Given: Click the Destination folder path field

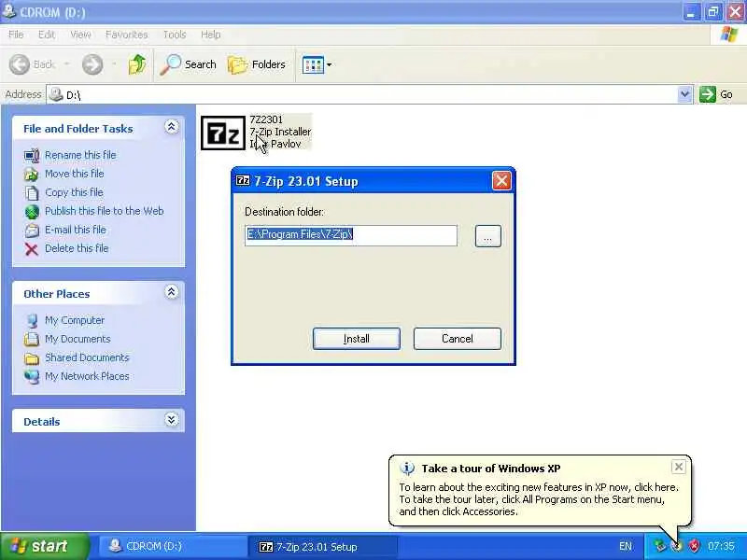Looking at the screenshot, I should coord(351,235).
